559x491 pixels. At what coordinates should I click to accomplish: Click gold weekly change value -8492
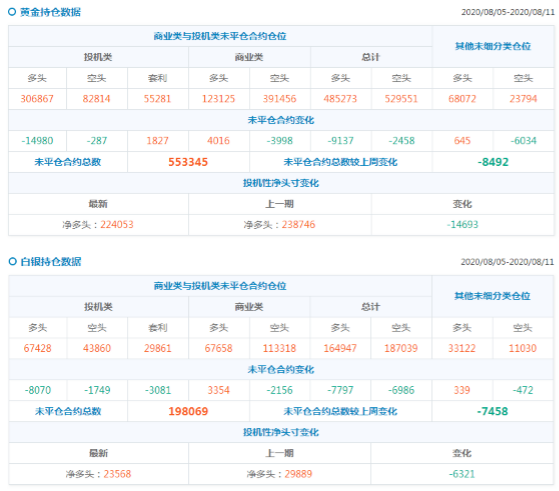point(493,162)
